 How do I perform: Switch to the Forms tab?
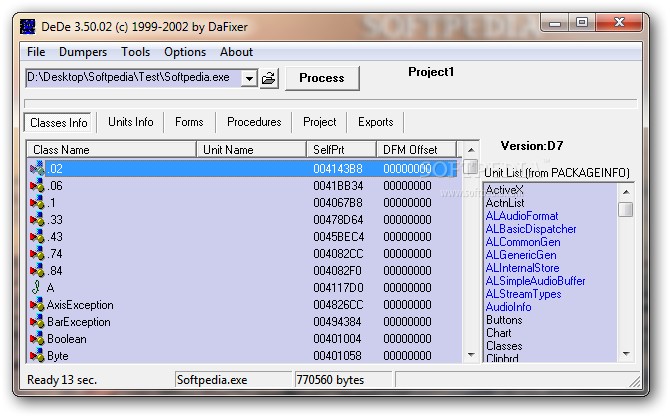pyautogui.click(x=189, y=122)
